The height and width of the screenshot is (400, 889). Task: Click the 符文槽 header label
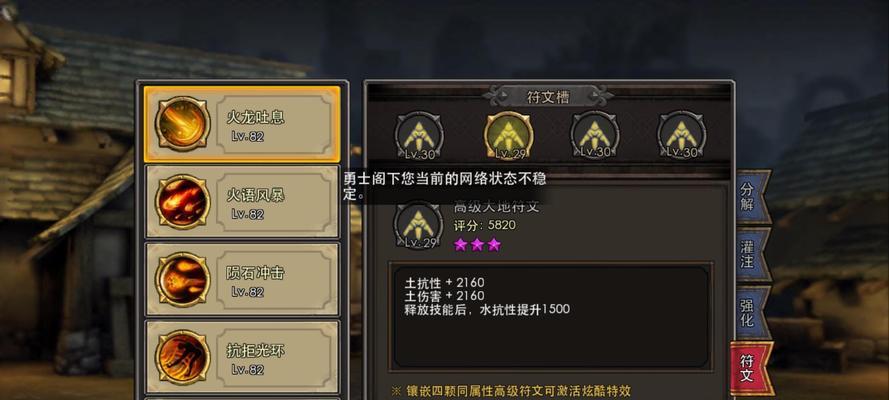[x=548, y=96]
